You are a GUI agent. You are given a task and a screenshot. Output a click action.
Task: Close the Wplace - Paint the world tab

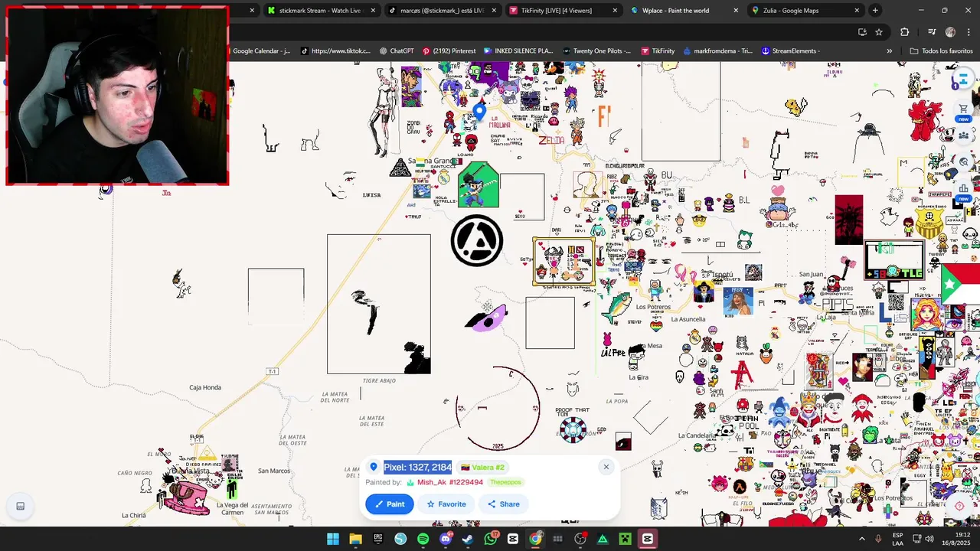pyautogui.click(x=736, y=11)
